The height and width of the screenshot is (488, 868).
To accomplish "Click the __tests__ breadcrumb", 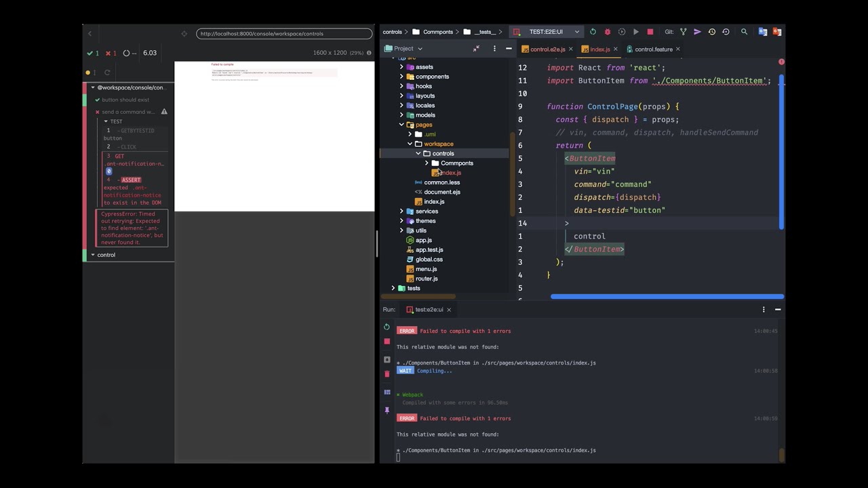I will pos(484,32).
